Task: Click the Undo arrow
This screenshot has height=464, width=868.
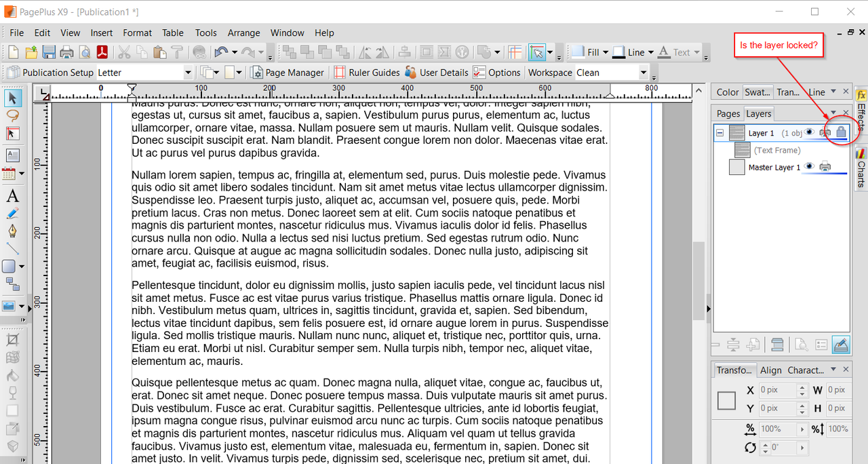Action: pos(220,52)
